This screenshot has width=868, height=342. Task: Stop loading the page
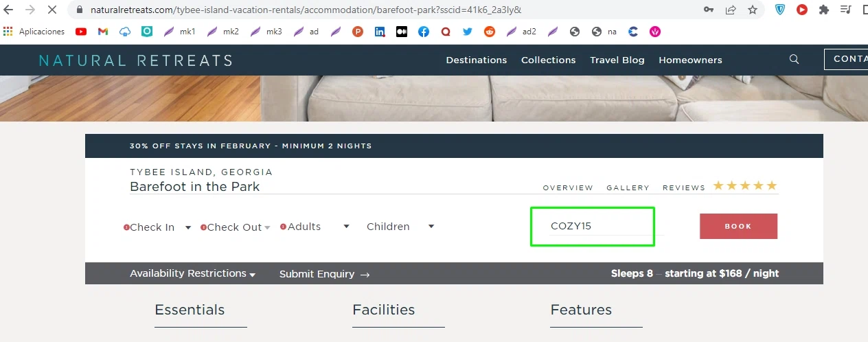pyautogui.click(x=54, y=10)
